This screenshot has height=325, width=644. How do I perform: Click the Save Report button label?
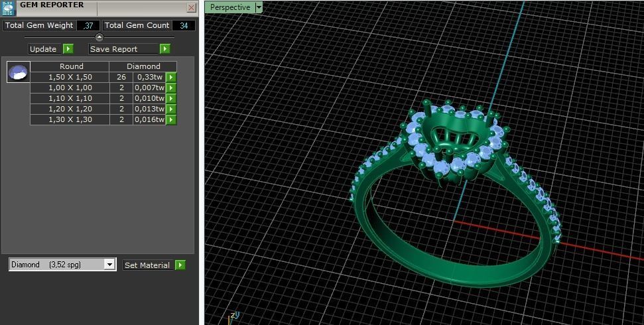pyautogui.click(x=123, y=49)
